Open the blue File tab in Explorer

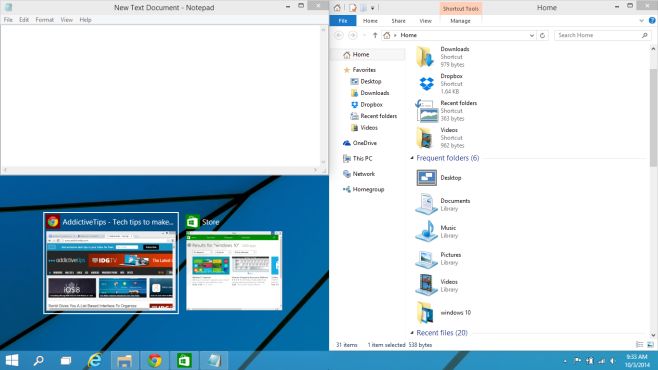(x=343, y=21)
